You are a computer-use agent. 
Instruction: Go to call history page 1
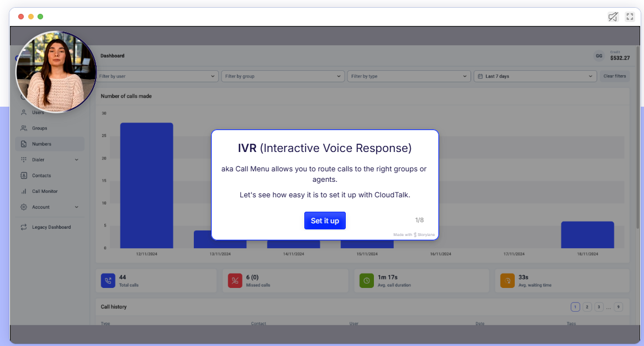(575, 307)
